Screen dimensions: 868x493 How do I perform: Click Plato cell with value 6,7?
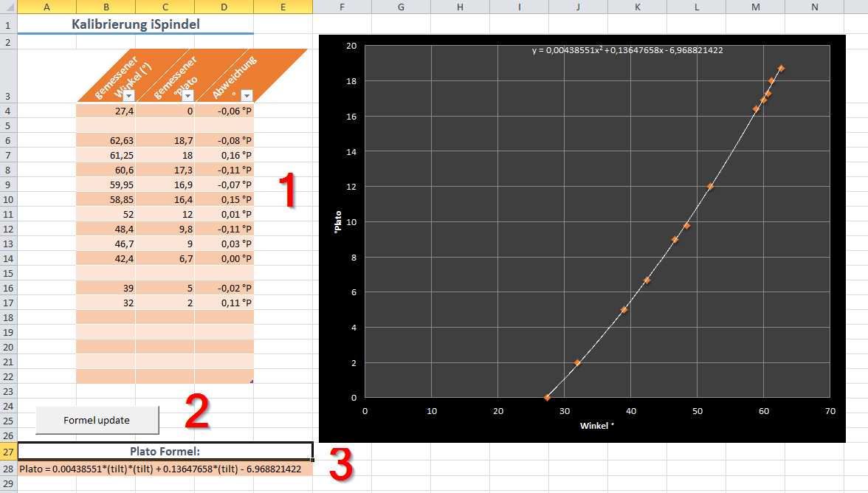click(x=165, y=258)
